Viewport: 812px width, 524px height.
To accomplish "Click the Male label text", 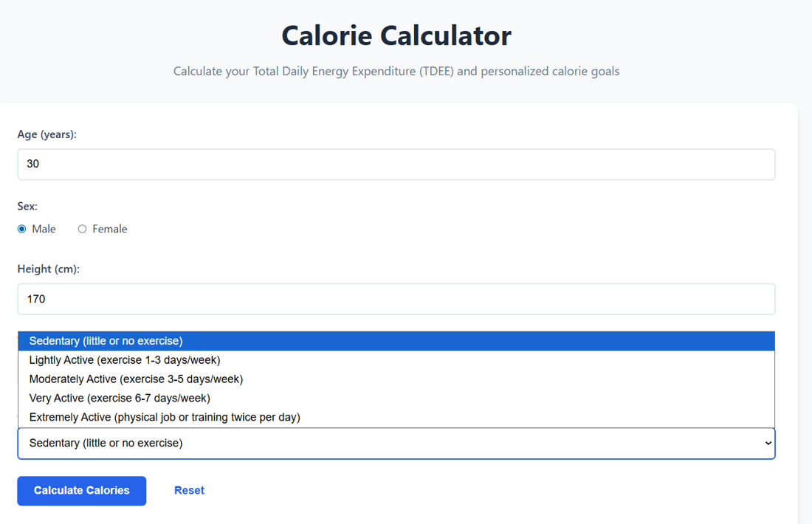I will coord(43,229).
